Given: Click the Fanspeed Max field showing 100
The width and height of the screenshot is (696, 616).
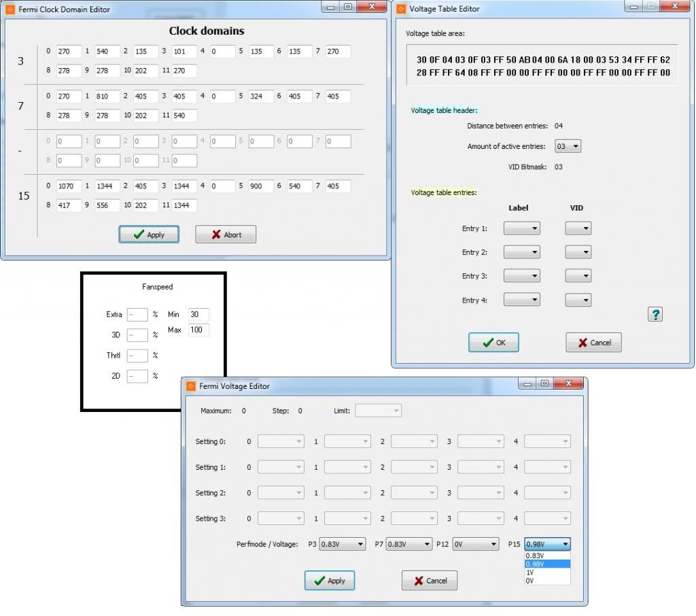Looking at the screenshot, I should 198,330.
